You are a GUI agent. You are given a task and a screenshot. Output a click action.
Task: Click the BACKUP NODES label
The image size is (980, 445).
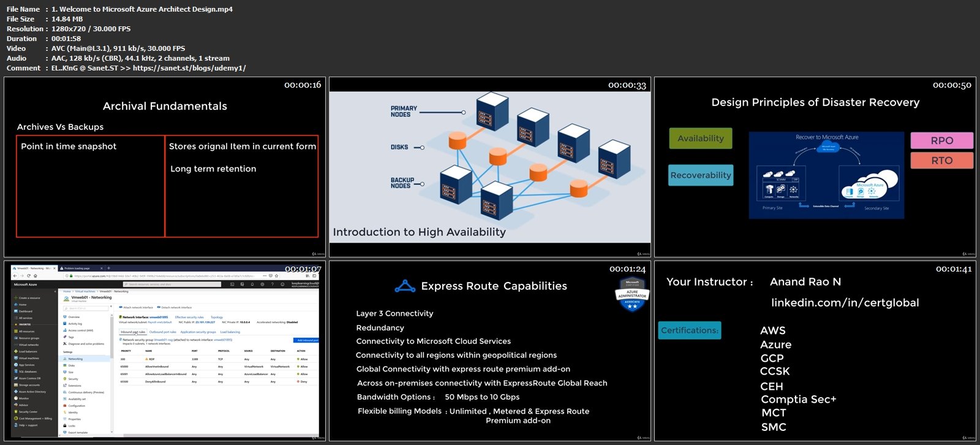pos(402,183)
